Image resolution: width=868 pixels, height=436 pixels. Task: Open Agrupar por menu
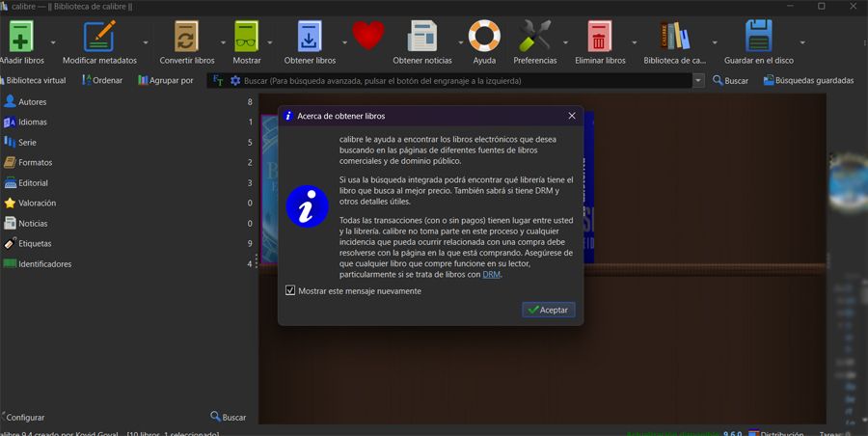[166, 80]
